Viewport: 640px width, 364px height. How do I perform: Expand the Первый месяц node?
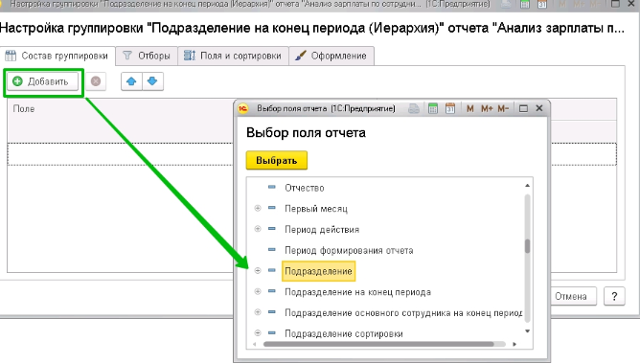tap(258, 209)
